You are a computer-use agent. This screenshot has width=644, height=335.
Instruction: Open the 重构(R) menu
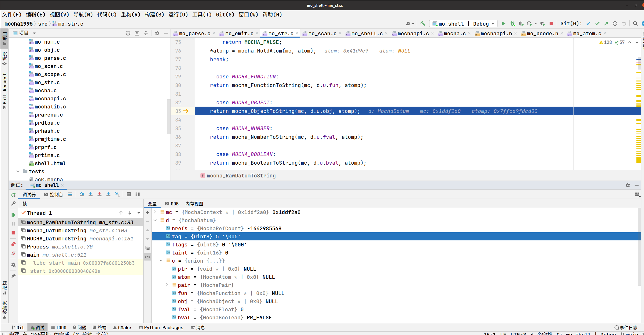(x=131, y=15)
